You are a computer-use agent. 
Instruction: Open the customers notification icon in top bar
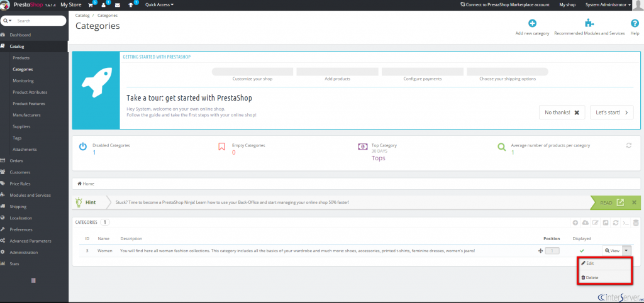[104, 5]
